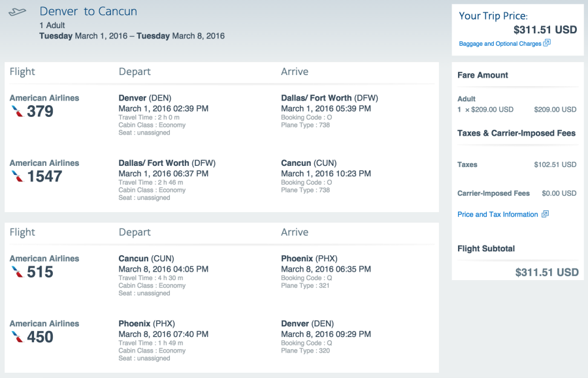Click the Phoenix (PHX) arrival of flight 515
Screen dimensions: 588x378
click(x=310, y=259)
